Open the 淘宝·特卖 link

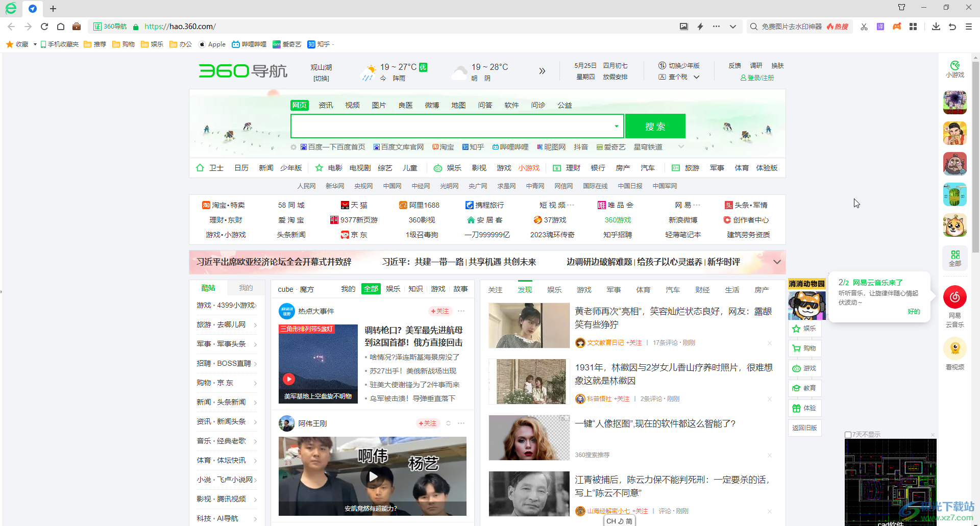click(224, 205)
